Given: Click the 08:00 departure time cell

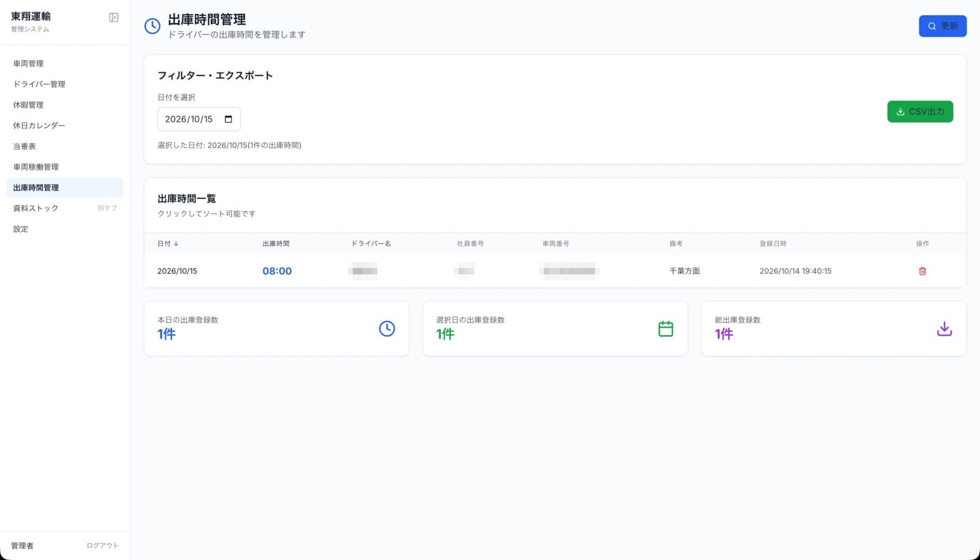Looking at the screenshot, I should [277, 271].
